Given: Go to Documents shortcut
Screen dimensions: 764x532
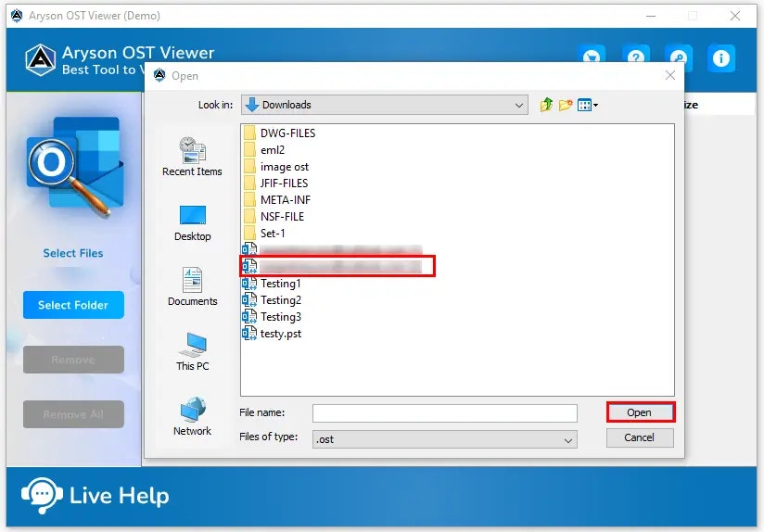Looking at the screenshot, I should click(x=193, y=287).
